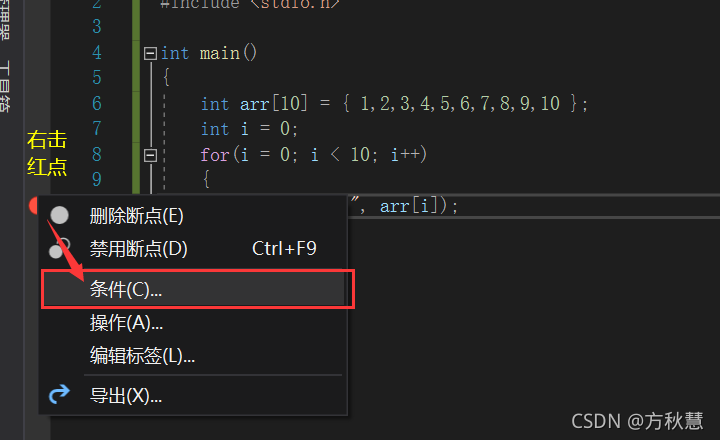The width and height of the screenshot is (720, 440).
Task: Open the Actions (操作) menu item
Action: coord(193,323)
